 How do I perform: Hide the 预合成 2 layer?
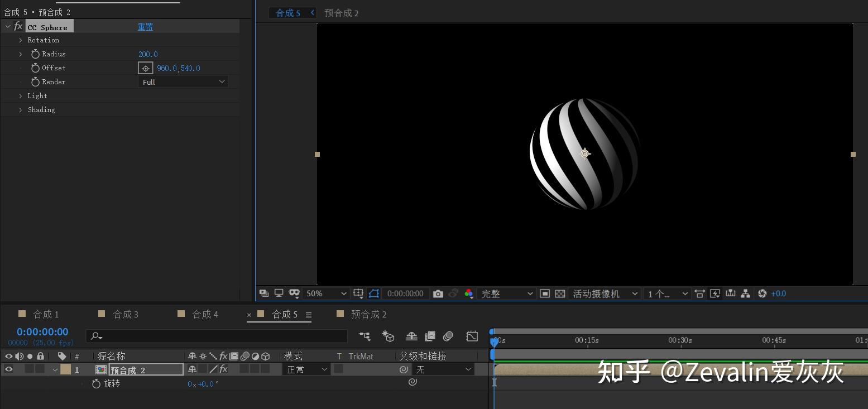click(8, 369)
